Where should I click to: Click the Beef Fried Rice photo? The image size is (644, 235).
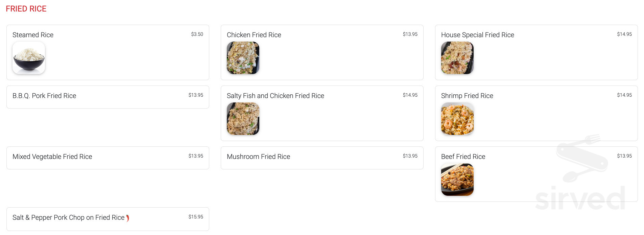click(x=457, y=180)
